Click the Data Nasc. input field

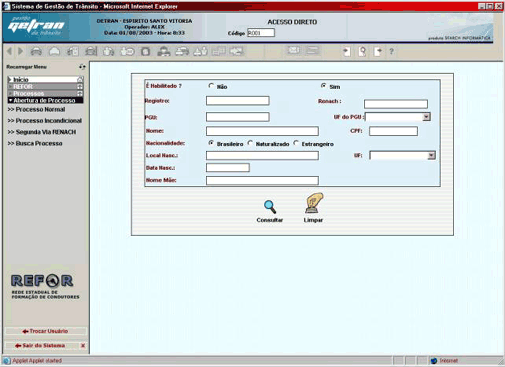click(228, 168)
